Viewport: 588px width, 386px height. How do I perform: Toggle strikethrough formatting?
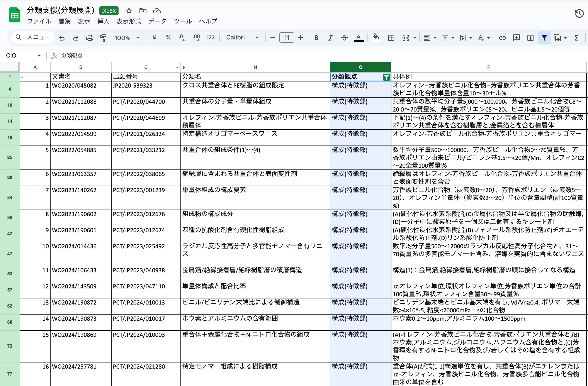tap(344, 38)
